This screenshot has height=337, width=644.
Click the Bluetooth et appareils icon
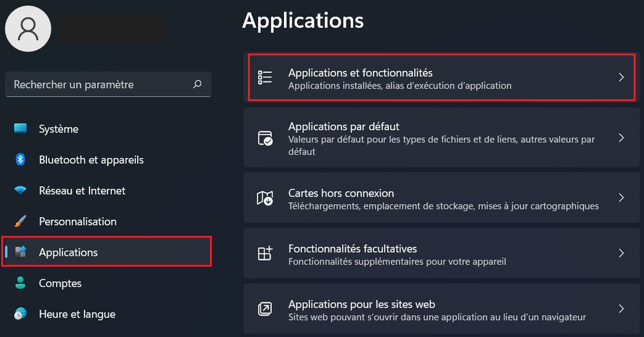(x=21, y=160)
